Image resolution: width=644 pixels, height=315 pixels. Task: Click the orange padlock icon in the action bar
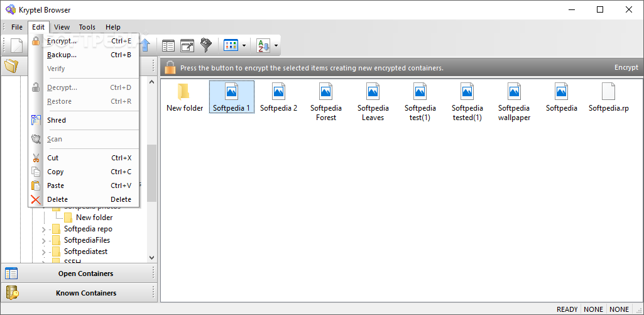pos(170,67)
